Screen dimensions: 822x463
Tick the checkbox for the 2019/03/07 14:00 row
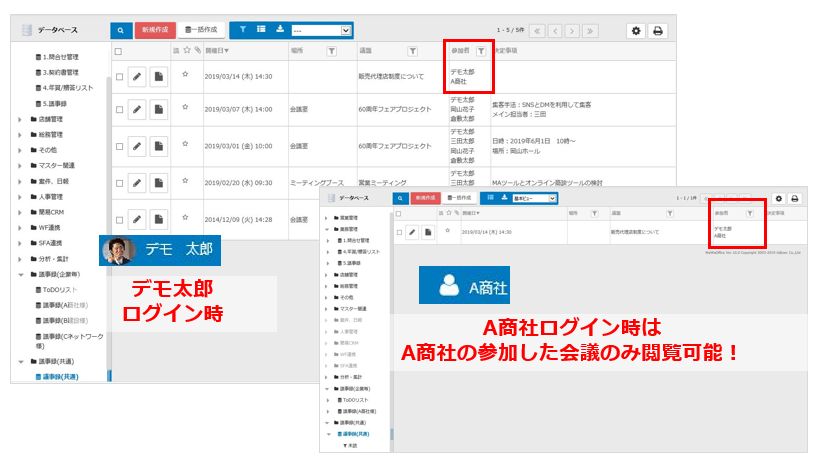point(119,111)
